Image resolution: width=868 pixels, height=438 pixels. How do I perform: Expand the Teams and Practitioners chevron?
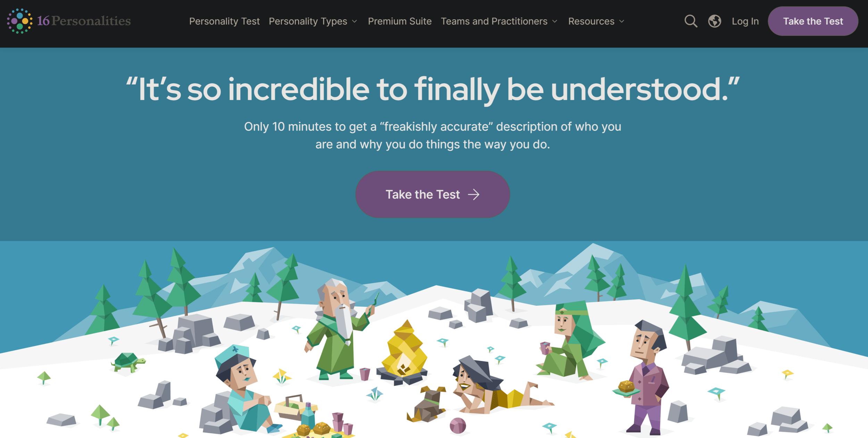[555, 21]
